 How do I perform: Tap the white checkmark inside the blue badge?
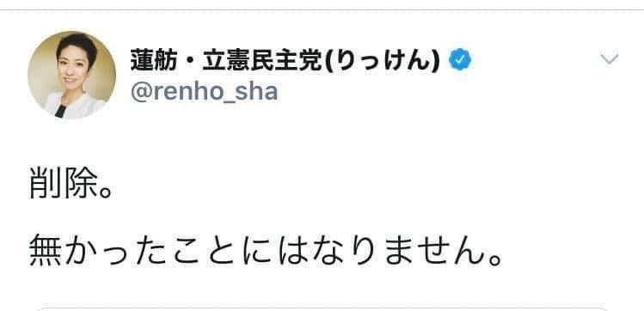pyautogui.click(x=460, y=61)
